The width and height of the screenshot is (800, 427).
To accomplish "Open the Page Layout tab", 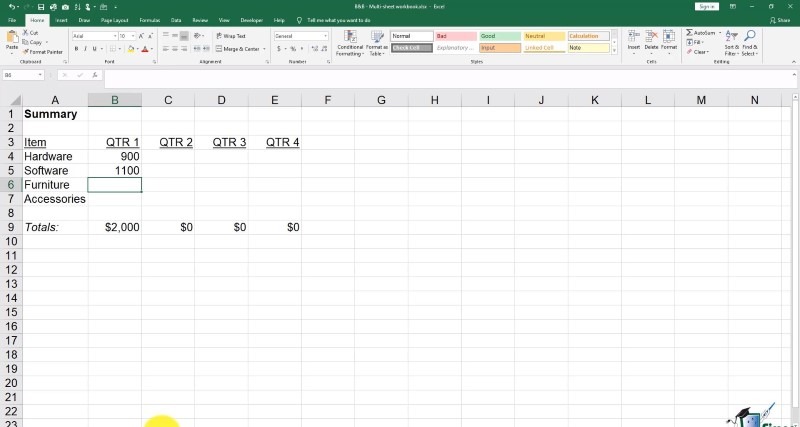I will point(114,20).
